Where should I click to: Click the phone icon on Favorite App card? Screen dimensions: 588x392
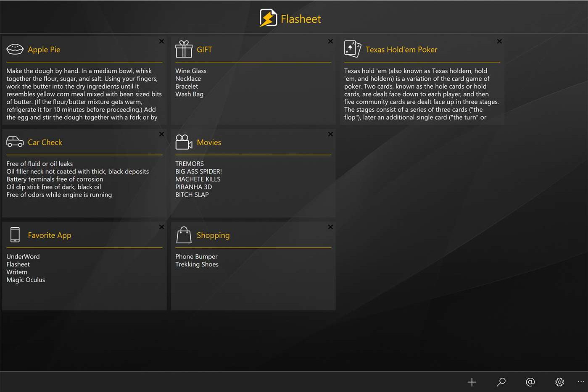pyautogui.click(x=15, y=235)
